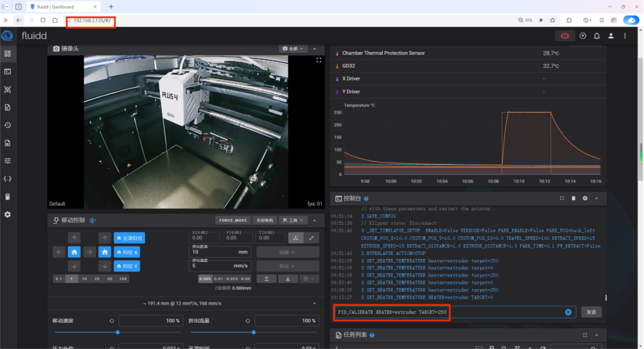
Task: Open the 工具 tools dropdown
Action: click(x=293, y=221)
